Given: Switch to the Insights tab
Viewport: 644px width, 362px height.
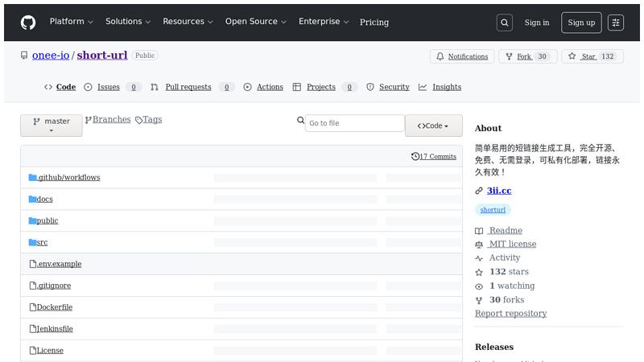Looking at the screenshot, I should pos(447,87).
